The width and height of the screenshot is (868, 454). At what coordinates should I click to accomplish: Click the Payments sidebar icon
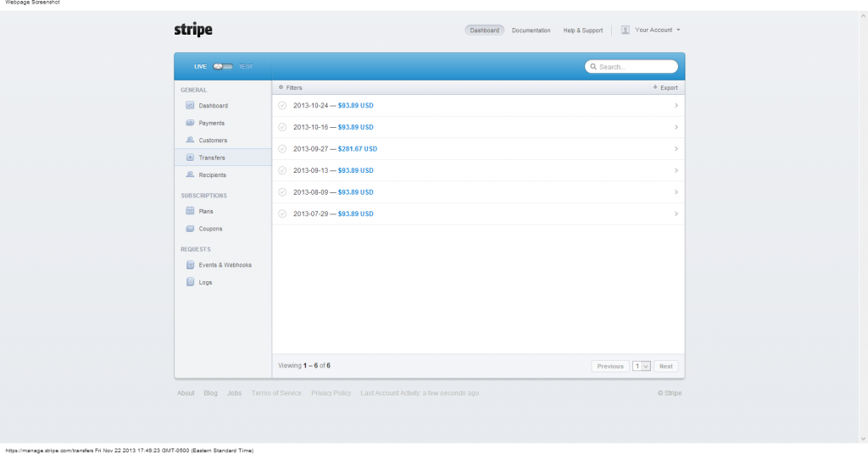190,123
